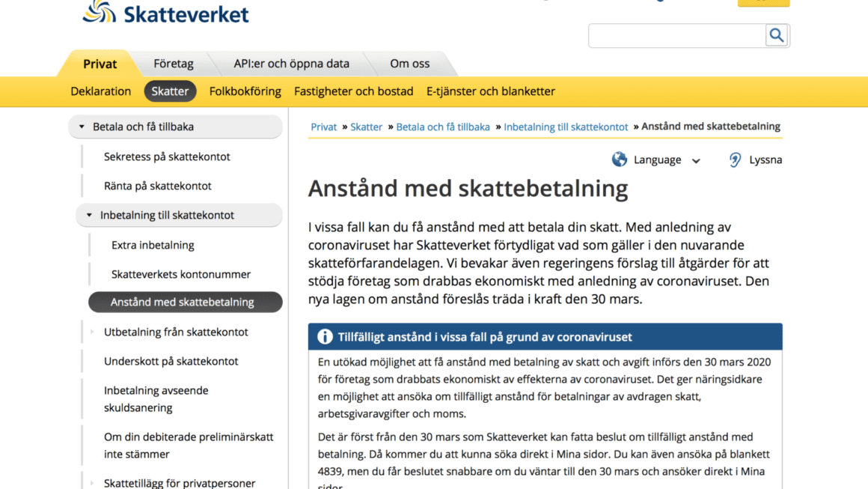868x489 pixels.
Task: Open the Om oss tab
Action: (x=409, y=64)
